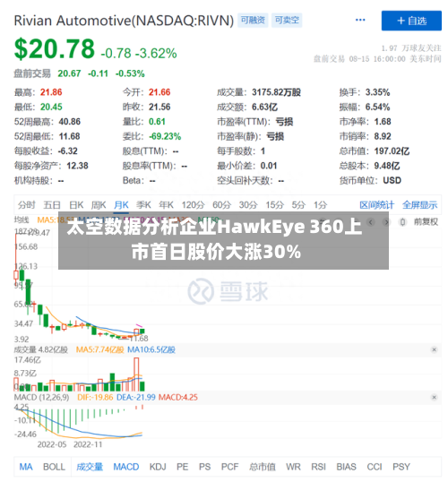448x482 pixels.
Task: Toggle the PE sub-indicator
Action: (183, 467)
